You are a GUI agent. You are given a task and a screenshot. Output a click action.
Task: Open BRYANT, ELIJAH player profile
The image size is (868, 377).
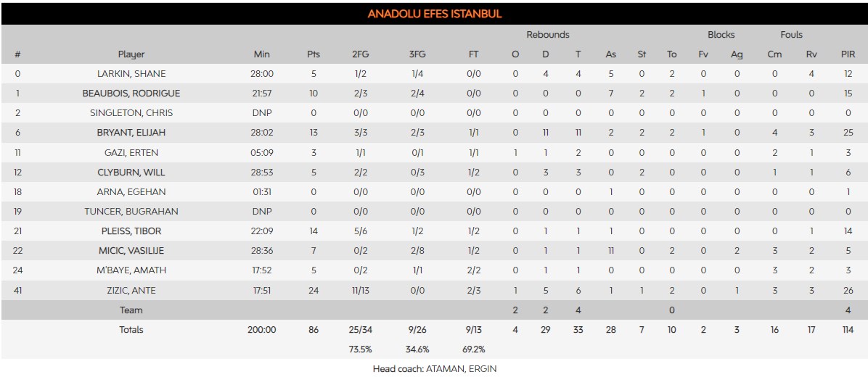click(131, 133)
